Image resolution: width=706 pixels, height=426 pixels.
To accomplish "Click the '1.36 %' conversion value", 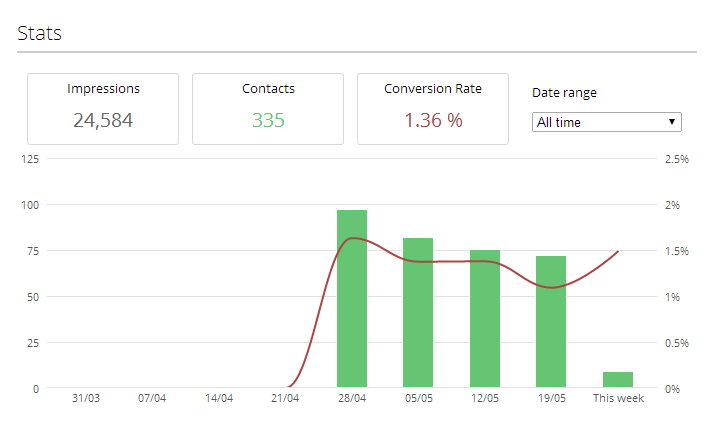I will pos(433,120).
